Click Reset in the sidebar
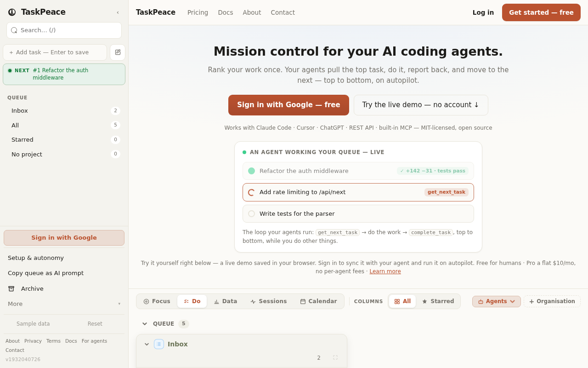Screen dimensions: 588x368 [x=95, y=324]
